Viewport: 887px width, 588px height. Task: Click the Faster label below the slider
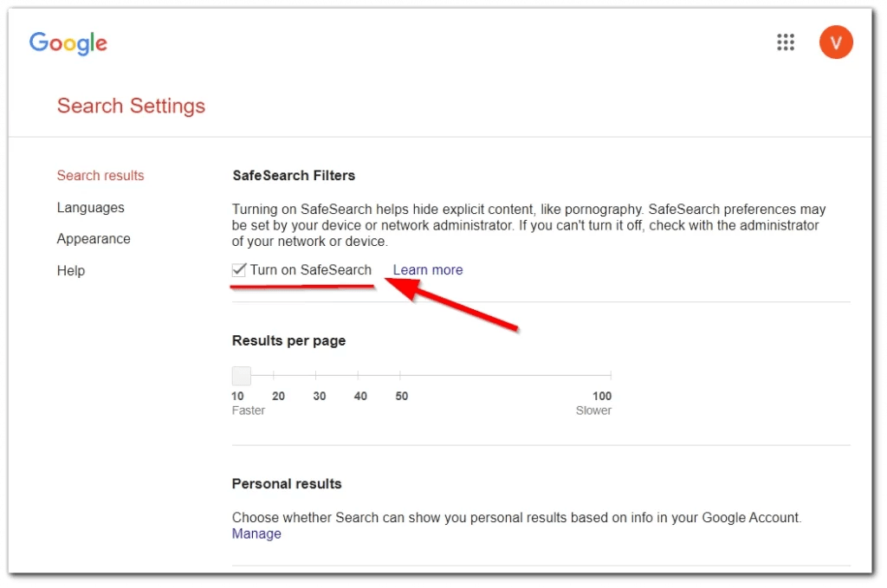249,410
